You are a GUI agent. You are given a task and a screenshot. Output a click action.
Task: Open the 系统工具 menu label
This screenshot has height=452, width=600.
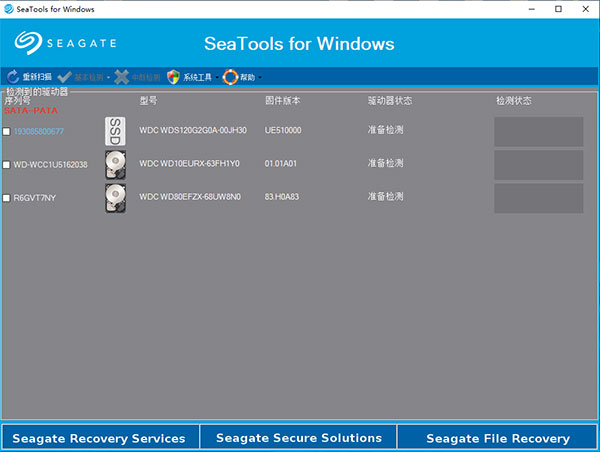197,77
